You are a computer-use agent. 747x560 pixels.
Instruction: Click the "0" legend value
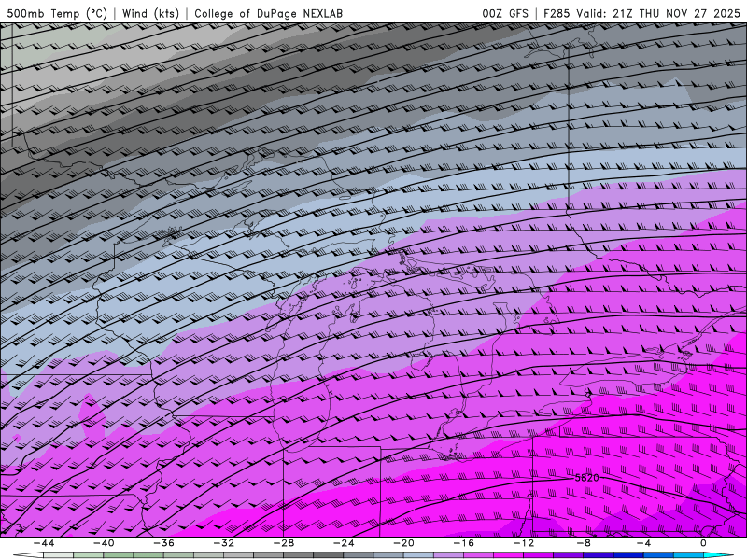[704, 543]
